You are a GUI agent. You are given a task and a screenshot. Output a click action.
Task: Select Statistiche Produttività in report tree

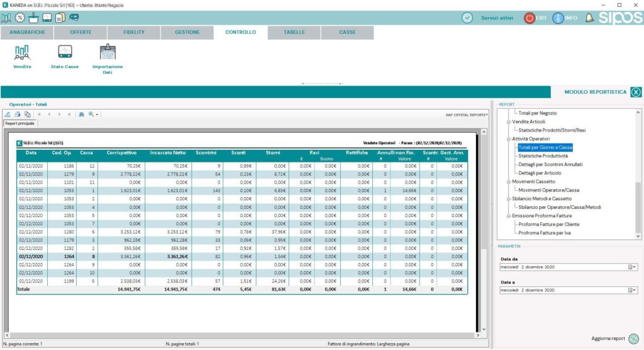pyautogui.click(x=543, y=155)
